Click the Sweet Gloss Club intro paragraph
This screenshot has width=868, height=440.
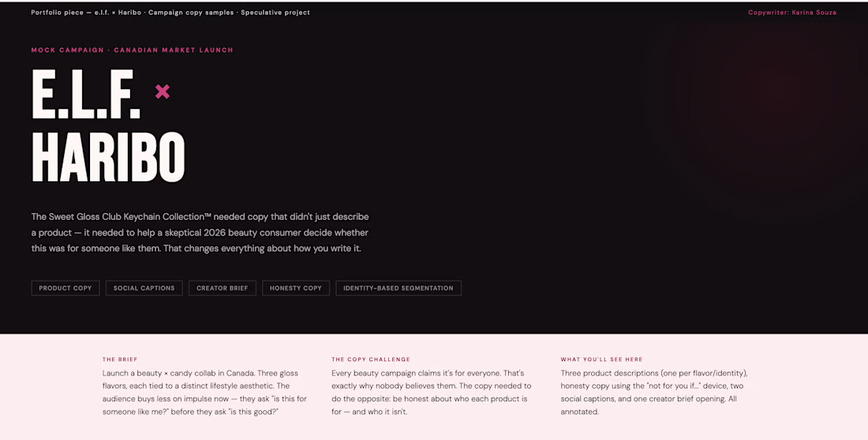pyautogui.click(x=200, y=233)
